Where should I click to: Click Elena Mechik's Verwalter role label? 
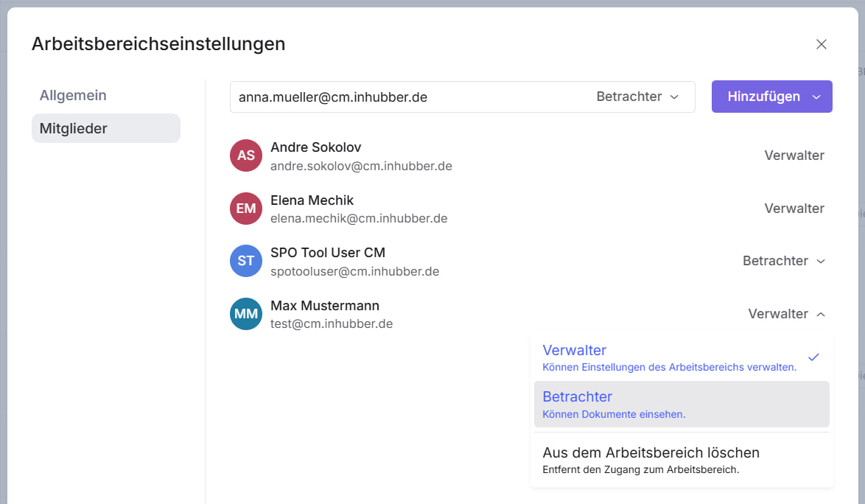click(794, 209)
